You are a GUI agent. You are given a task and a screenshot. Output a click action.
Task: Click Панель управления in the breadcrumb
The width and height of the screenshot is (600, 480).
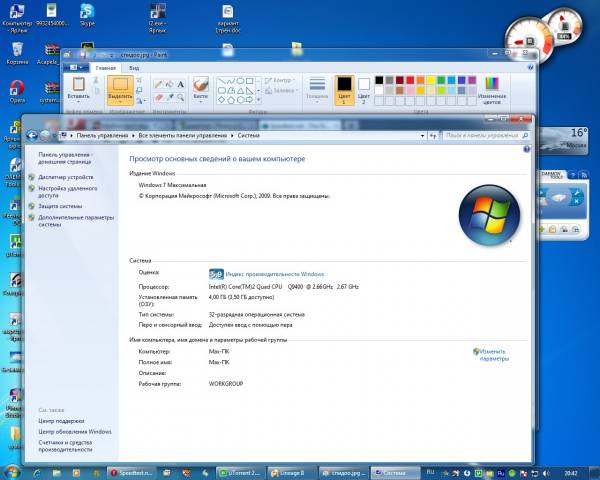click(x=102, y=136)
